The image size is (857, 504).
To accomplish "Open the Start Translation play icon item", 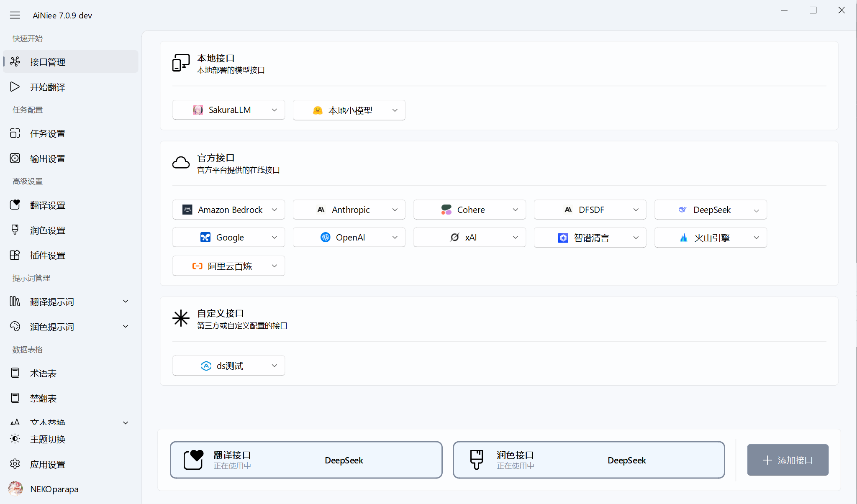I will (15, 87).
